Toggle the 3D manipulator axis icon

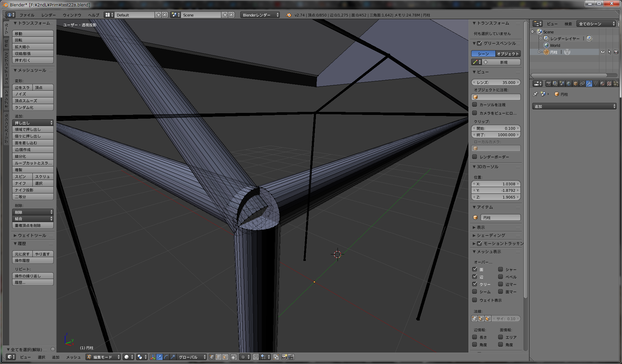[153, 357]
